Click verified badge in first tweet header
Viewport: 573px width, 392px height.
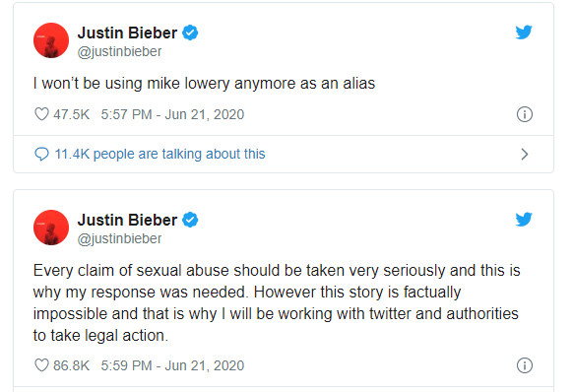190,33
